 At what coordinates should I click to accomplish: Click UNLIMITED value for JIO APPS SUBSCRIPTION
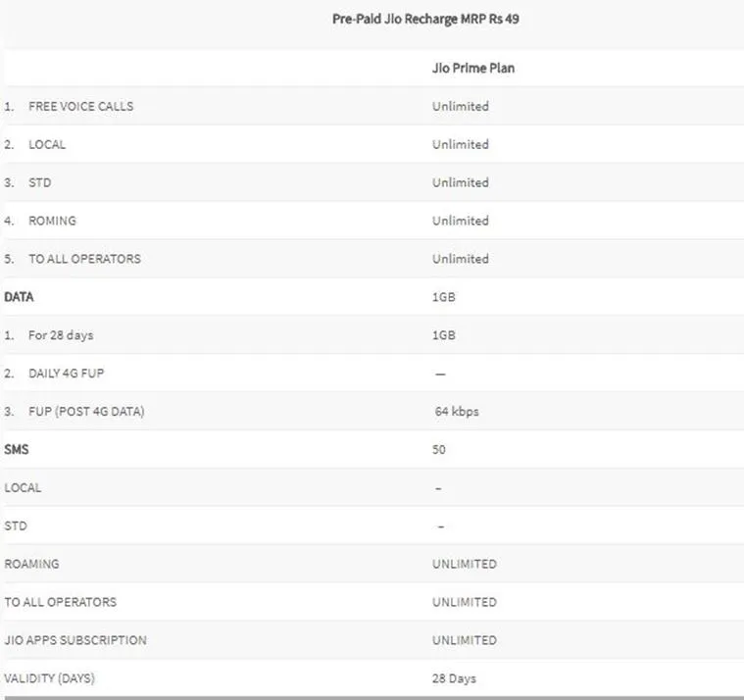tap(465, 640)
